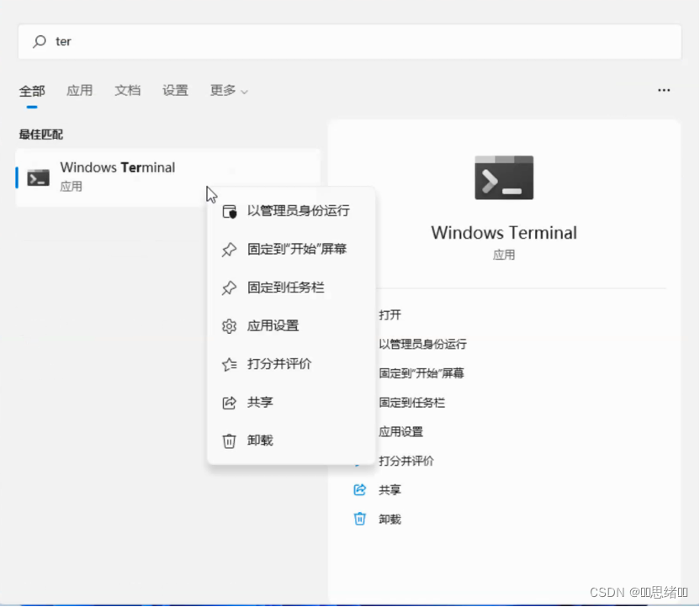Choose 共享 in the context menu
The image size is (700, 607).
click(291, 403)
